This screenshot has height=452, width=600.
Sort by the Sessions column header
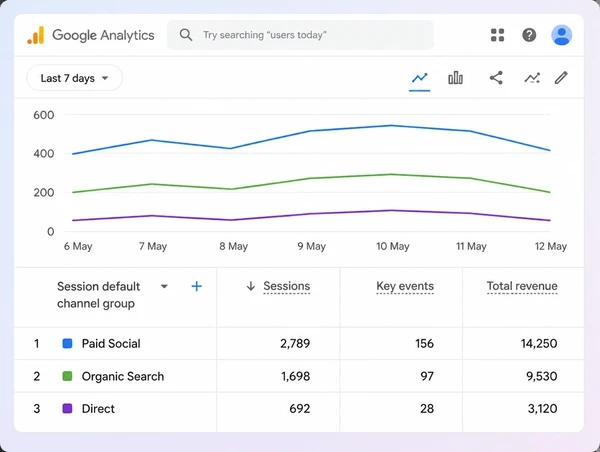(287, 286)
